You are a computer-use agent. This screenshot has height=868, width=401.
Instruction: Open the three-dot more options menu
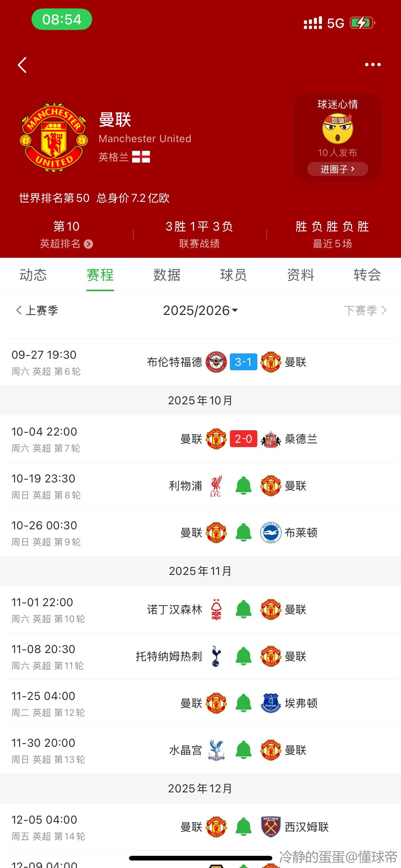coord(373,65)
